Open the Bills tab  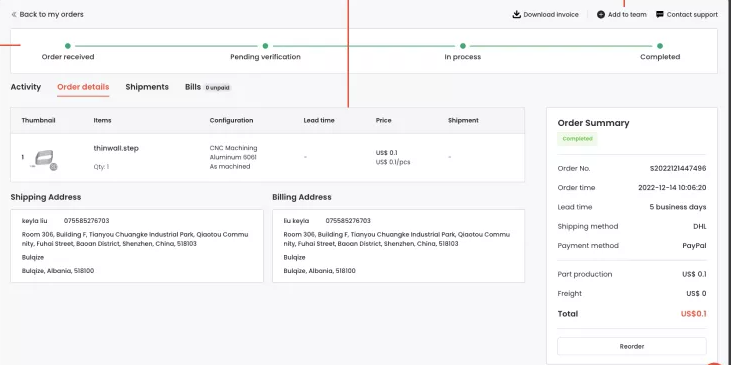193,87
